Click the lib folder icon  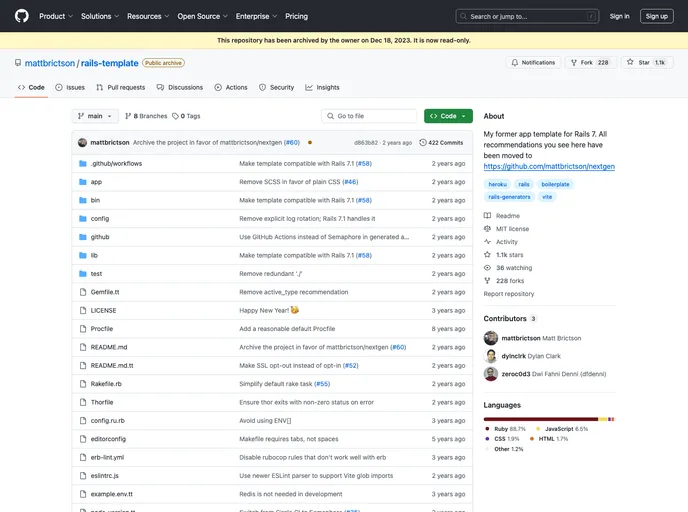click(x=82, y=255)
